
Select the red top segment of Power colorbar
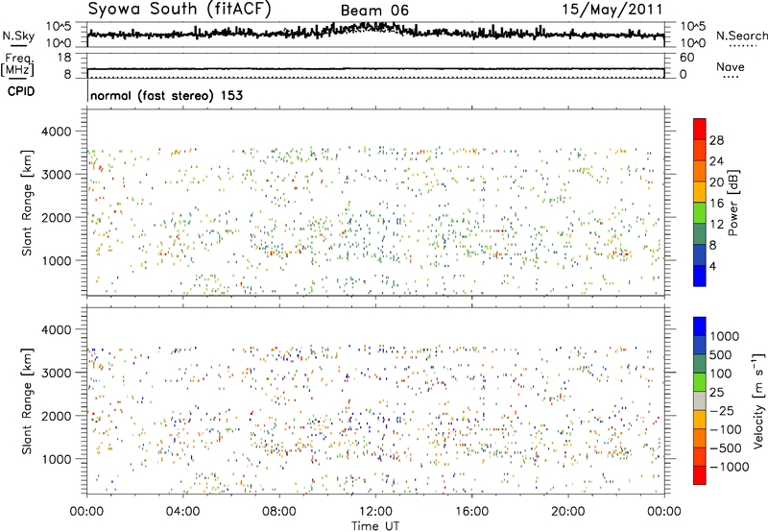[700, 129]
